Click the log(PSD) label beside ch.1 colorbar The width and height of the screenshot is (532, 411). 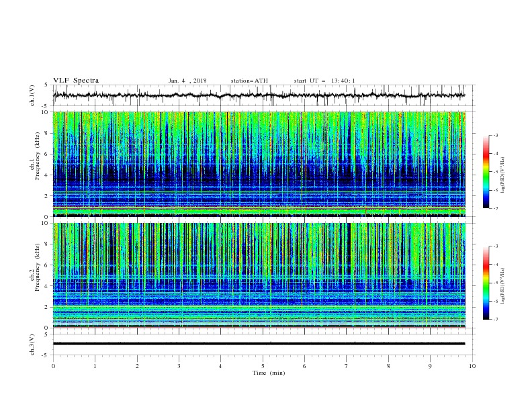pos(503,175)
